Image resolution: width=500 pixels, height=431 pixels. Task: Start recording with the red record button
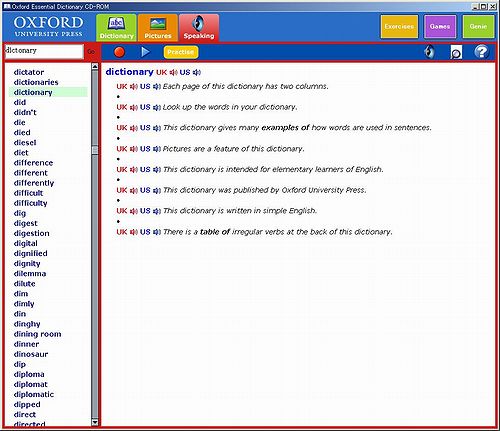(x=119, y=52)
